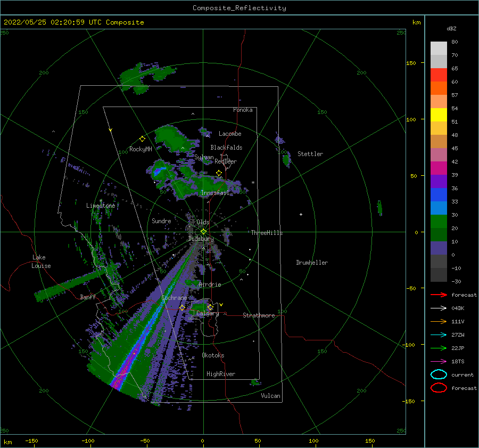Click the Vulcan label
The image size is (479, 448).
(x=271, y=396)
